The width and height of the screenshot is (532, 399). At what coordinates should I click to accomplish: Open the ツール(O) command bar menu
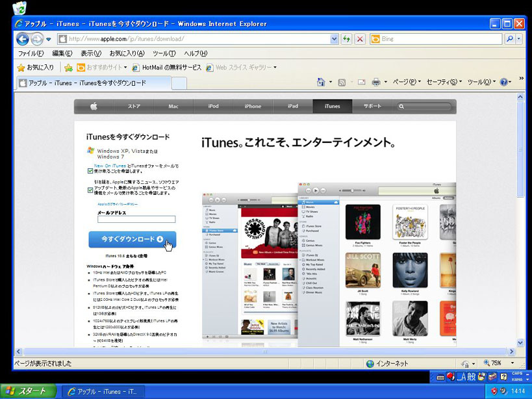pos(481,82)
